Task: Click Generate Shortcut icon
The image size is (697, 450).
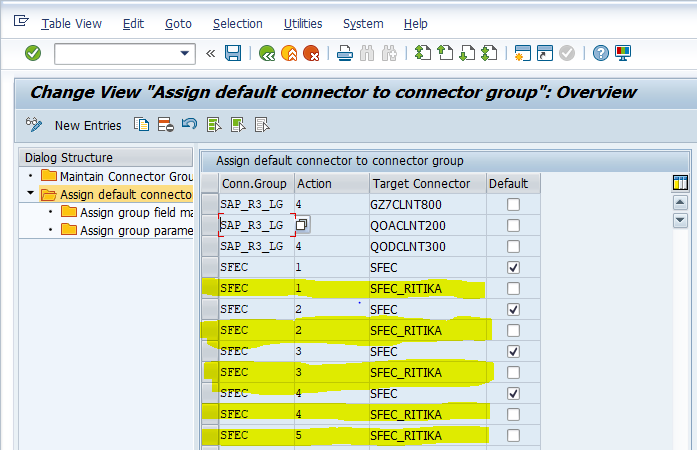Action: click(x=545, y=53)
